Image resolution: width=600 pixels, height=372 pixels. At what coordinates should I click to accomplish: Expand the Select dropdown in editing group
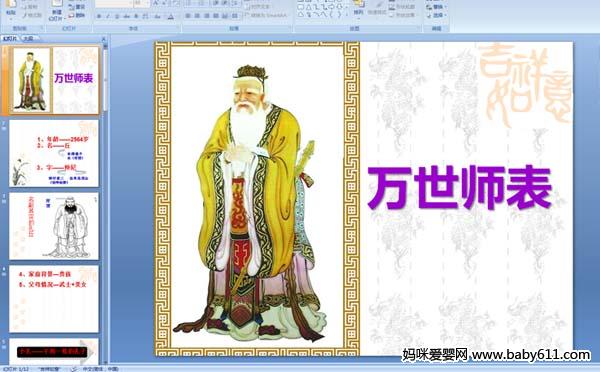[x=436, y=15]
